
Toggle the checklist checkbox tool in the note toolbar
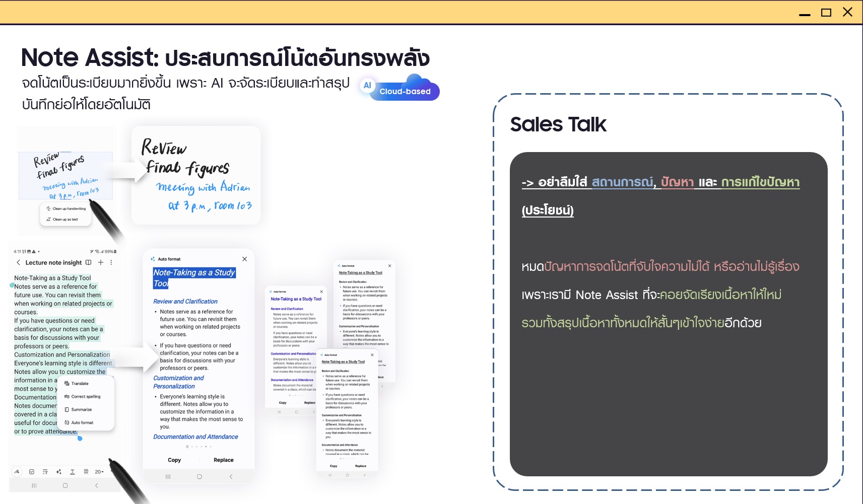point(32,472)
